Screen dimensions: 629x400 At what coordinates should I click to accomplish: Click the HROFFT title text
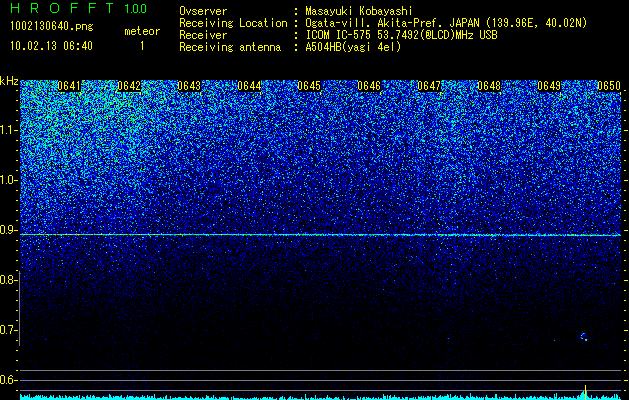pyautogui.click(x=62, y=8)
